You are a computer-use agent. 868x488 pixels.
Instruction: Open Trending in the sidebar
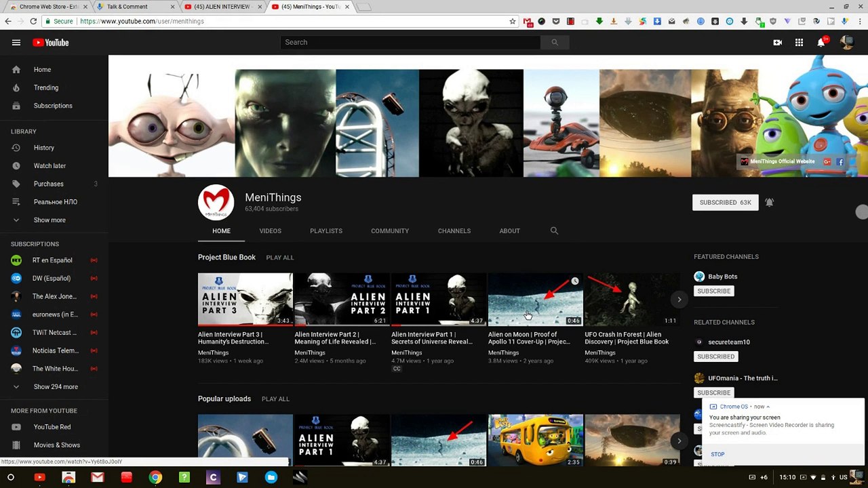[x=46, y=87]
